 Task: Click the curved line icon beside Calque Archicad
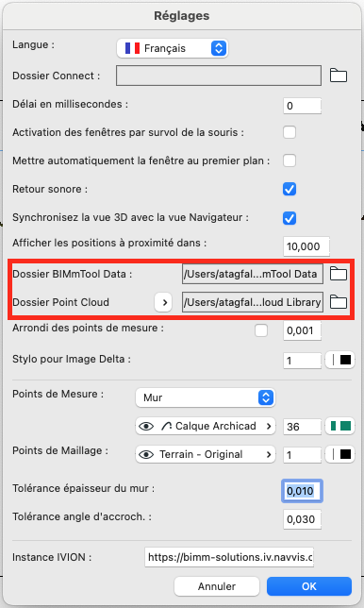[x=166, y=426]
